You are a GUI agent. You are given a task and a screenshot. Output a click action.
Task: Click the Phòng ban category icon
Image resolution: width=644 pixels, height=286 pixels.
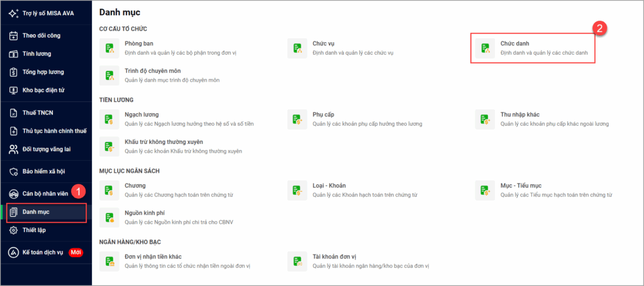click(x=110, y=48)
